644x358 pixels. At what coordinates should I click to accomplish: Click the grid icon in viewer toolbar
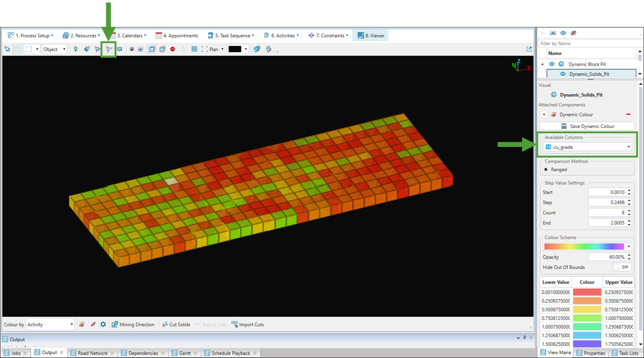click(x=194, y=49)
